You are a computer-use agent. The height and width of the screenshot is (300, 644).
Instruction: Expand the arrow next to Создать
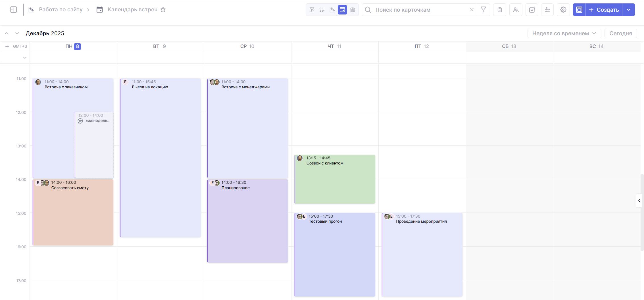pyautogui.click(x=629, y=10)
